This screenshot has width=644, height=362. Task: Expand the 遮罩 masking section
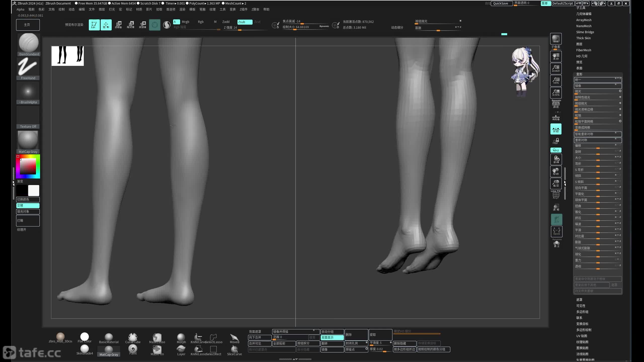coord(579,300)
